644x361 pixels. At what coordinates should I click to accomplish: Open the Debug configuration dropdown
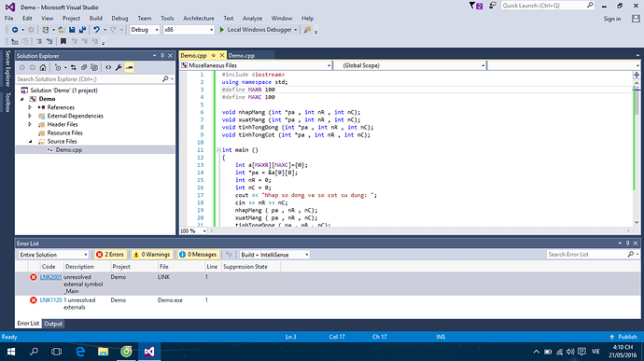tap(145, 30)
